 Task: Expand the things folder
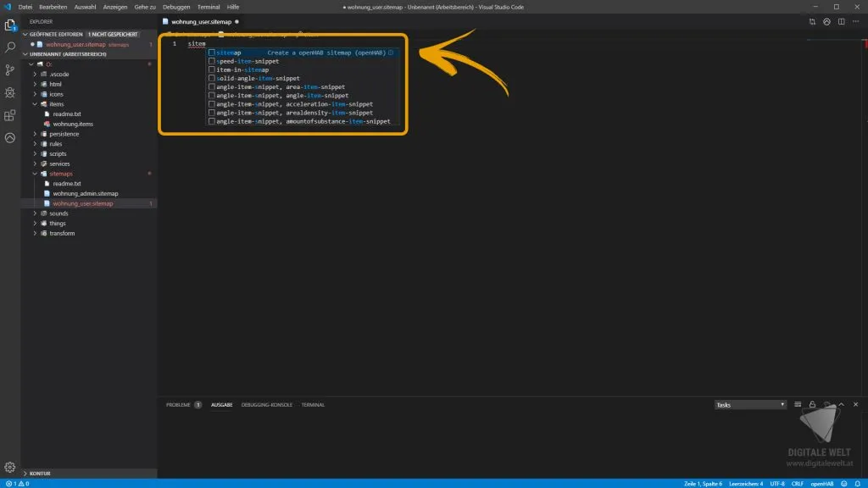click(88, 224)
